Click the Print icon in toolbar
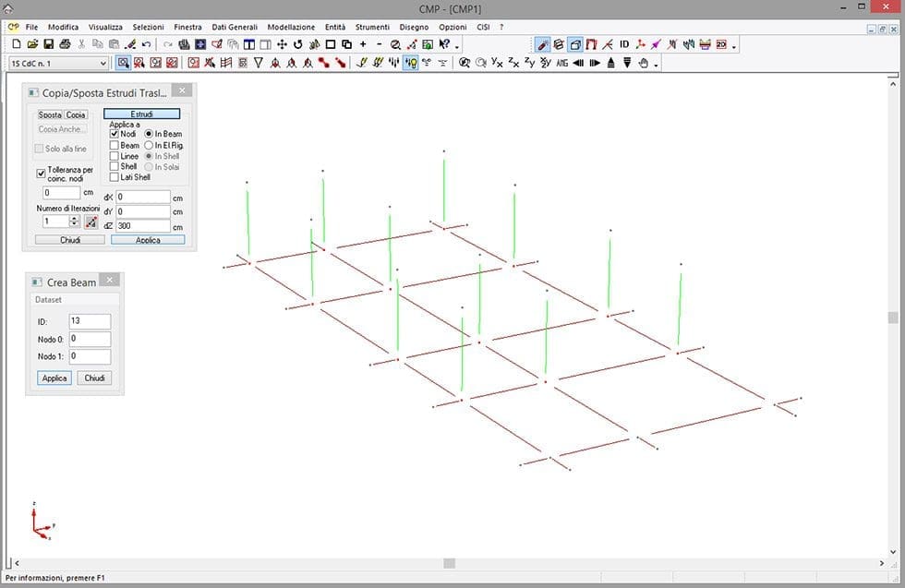Viewport: 905px width, 588px height. (x=65, y=44)
